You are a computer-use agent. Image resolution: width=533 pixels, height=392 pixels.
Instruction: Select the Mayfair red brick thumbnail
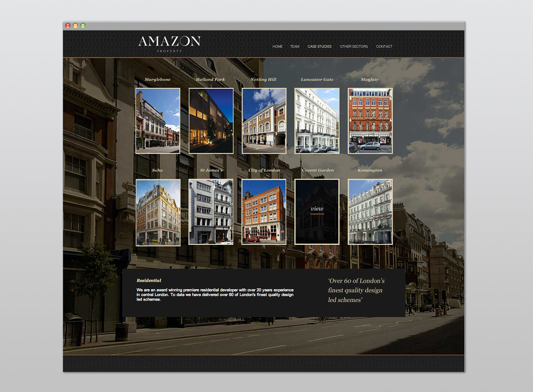pyautogui.click(x=370, y=121)
